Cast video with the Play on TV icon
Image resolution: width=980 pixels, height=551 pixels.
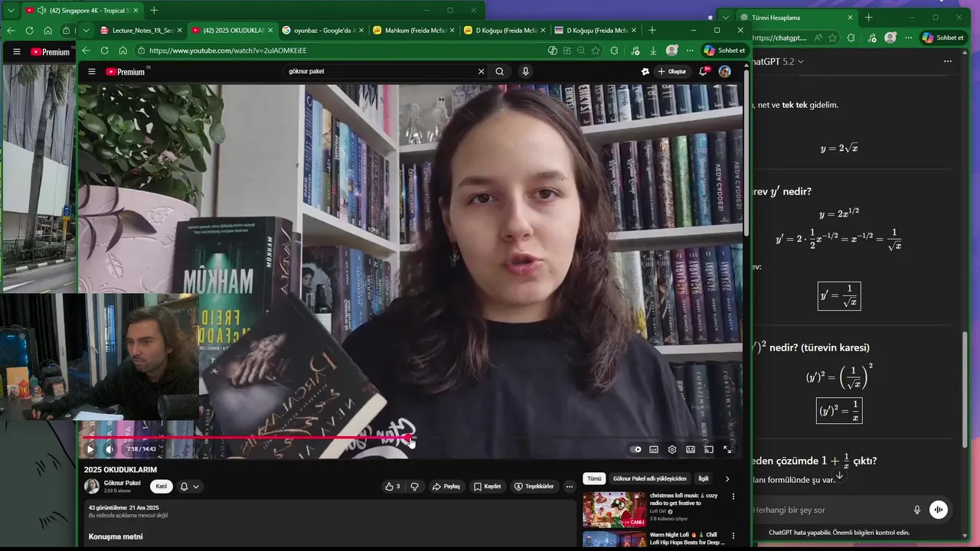tap(709, 449)
